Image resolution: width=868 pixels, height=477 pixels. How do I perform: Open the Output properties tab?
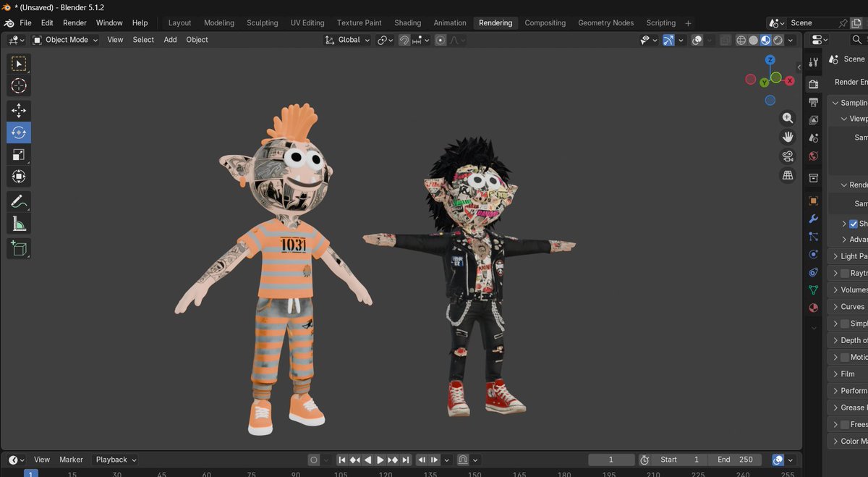click(814, 102)
